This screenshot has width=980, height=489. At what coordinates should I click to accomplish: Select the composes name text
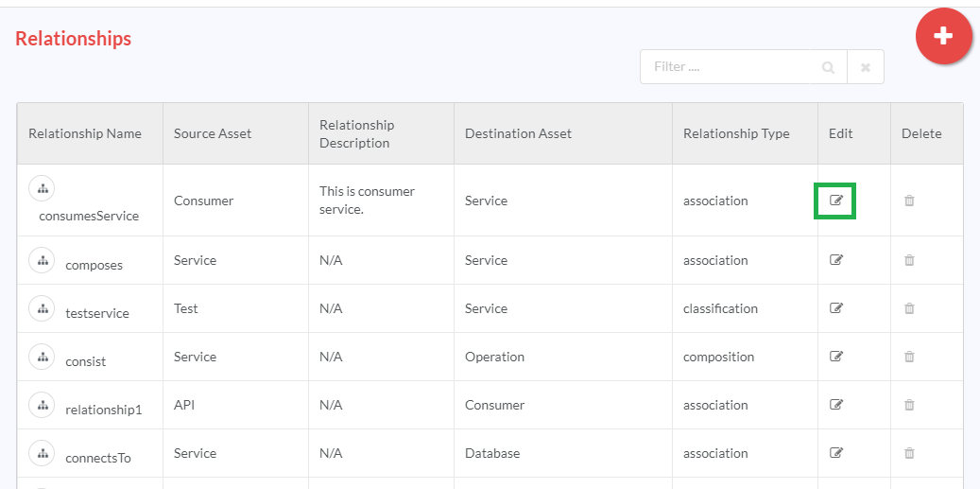pyautogui.click(x=94, y=265)
